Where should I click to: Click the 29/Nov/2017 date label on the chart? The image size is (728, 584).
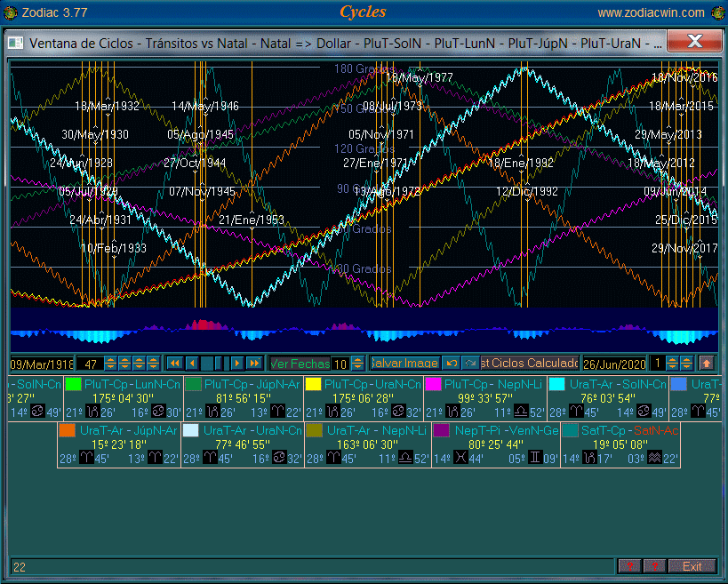(x=684, y=248)
